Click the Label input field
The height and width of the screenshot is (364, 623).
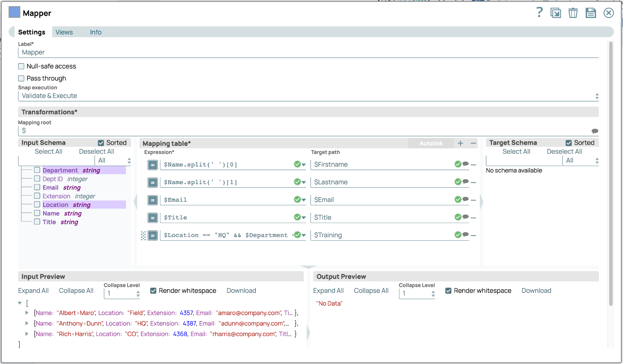(308, 52)
